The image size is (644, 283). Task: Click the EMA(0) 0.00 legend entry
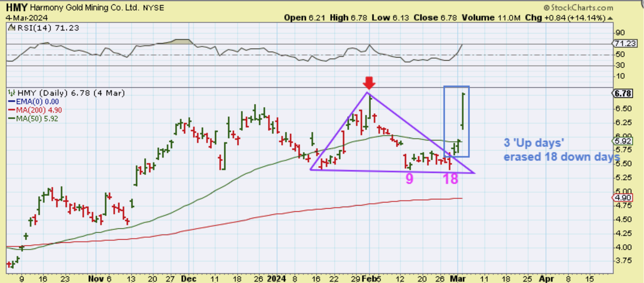37,102
